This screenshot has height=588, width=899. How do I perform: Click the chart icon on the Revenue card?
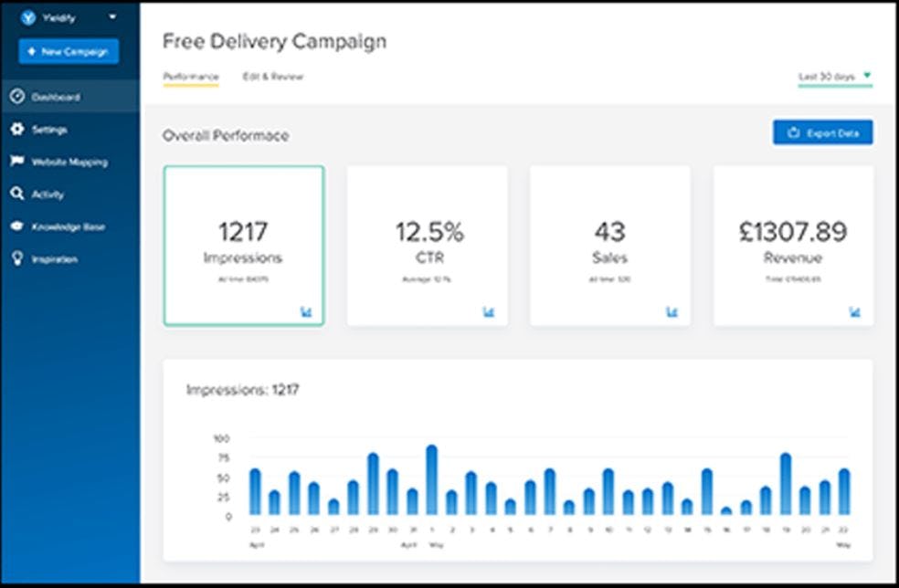853,311
